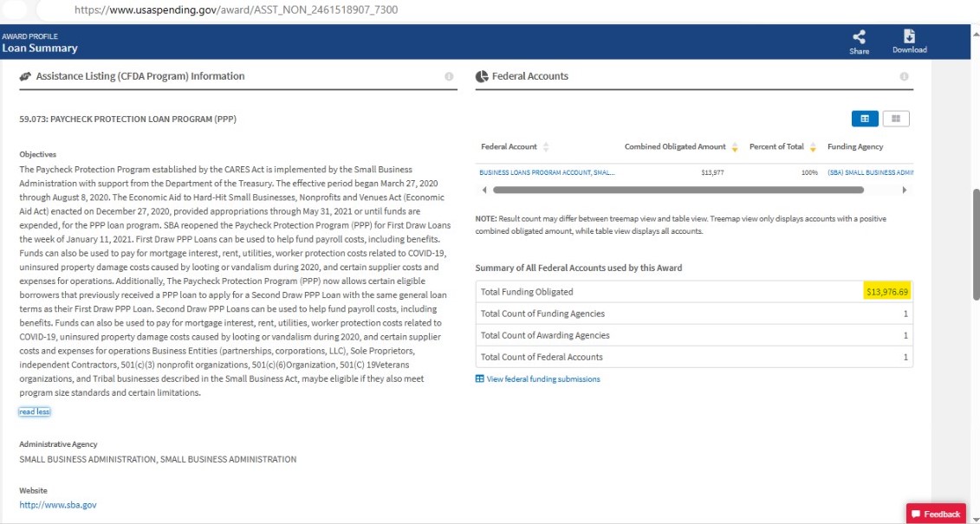This screenshot has width=980, height=524.
Task: Click the Total Funding Obligated label
Action: point(527,292)
